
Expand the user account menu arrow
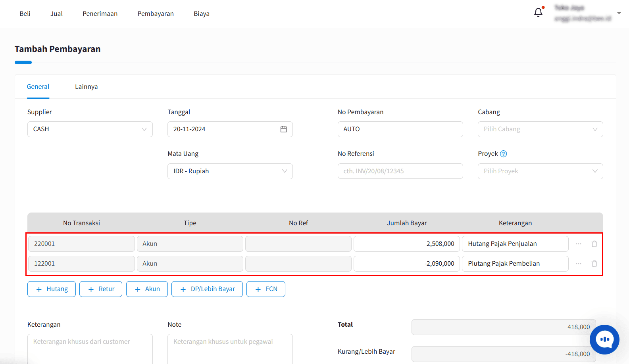coord(619,13)
